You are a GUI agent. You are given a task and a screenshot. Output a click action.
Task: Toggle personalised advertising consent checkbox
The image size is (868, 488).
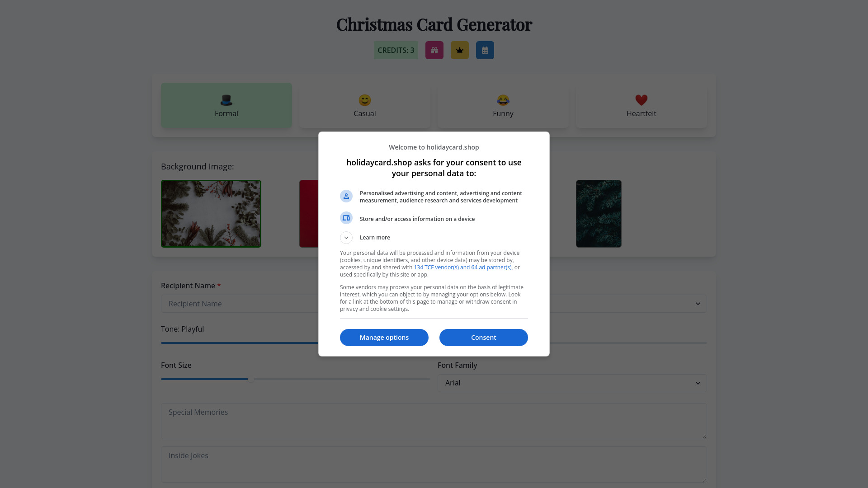point(346,196)
